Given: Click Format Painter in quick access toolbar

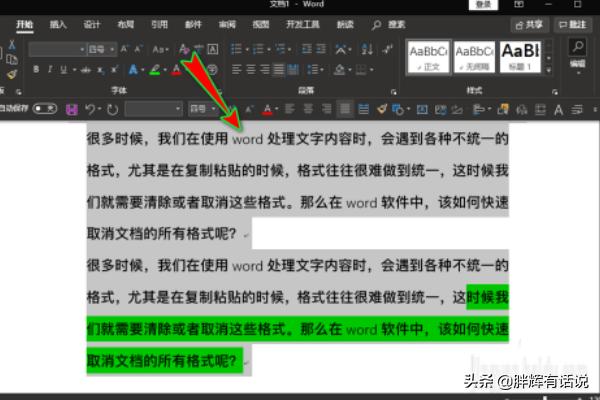Looking at the screenshot, I should coord(382,109).
